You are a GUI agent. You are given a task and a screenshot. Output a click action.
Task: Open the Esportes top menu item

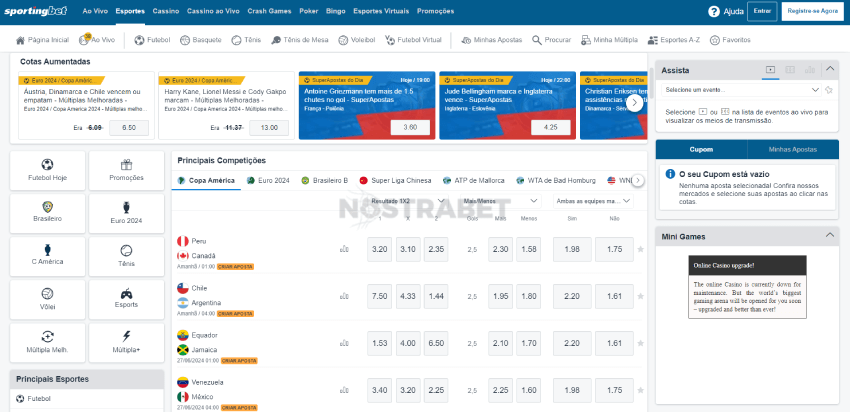click(130, 11)
